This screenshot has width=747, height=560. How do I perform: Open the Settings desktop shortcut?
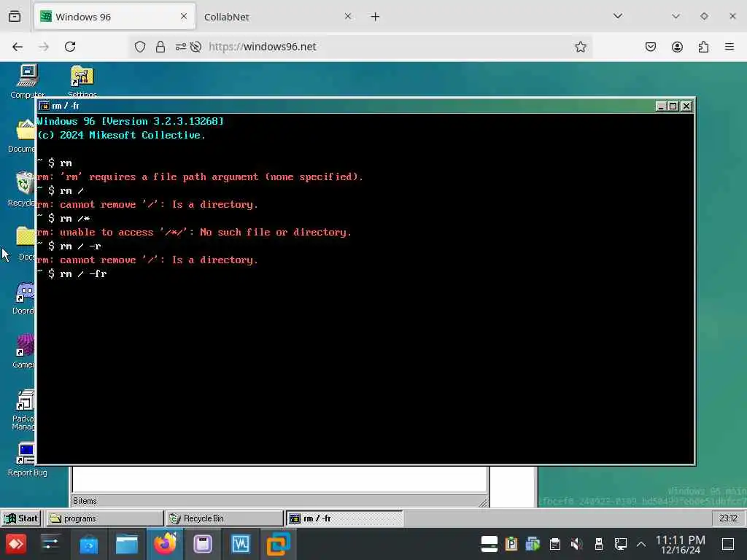[x=82, y=81]
